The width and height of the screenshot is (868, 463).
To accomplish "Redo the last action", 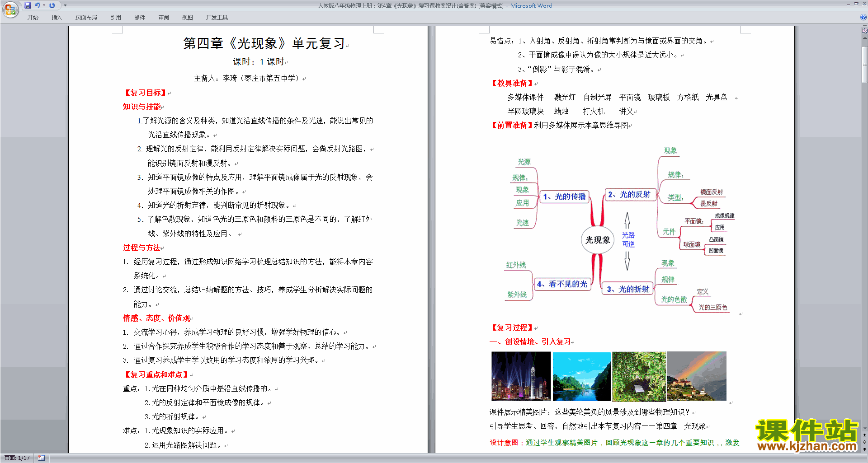I will coord(52,5).
